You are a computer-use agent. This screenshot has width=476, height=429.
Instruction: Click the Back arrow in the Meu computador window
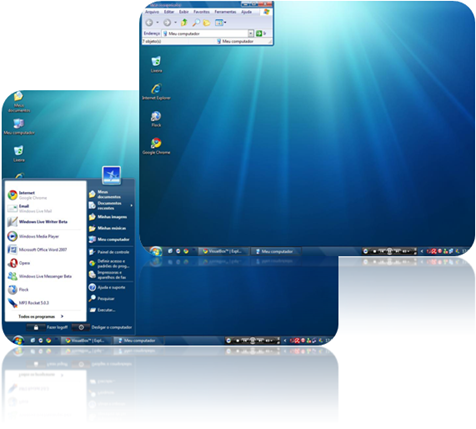tap(149, 23)
